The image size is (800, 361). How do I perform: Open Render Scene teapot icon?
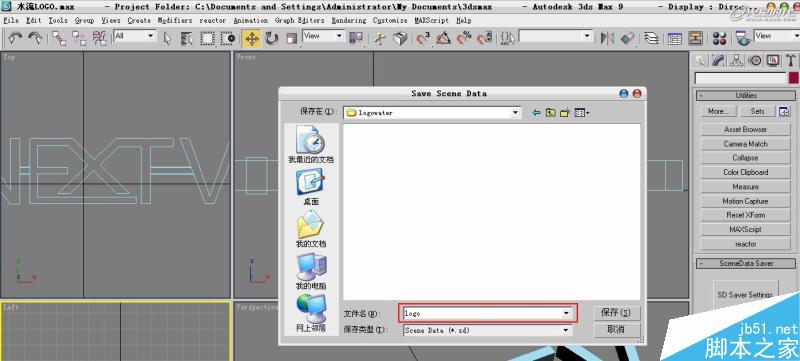(742, 38)
